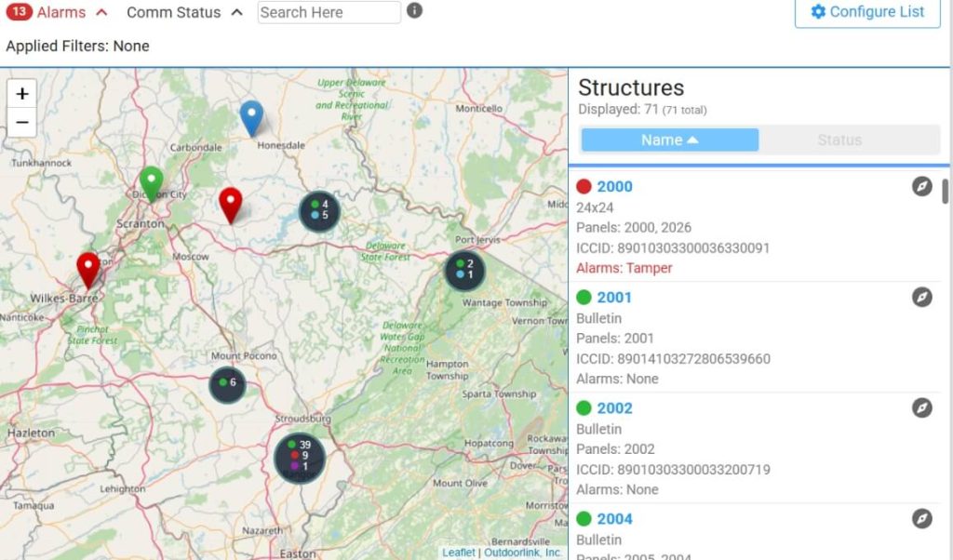Viewport: 953px width, 560px height.
Task: Click the 24x24 type label
Action: click(595, 207)
